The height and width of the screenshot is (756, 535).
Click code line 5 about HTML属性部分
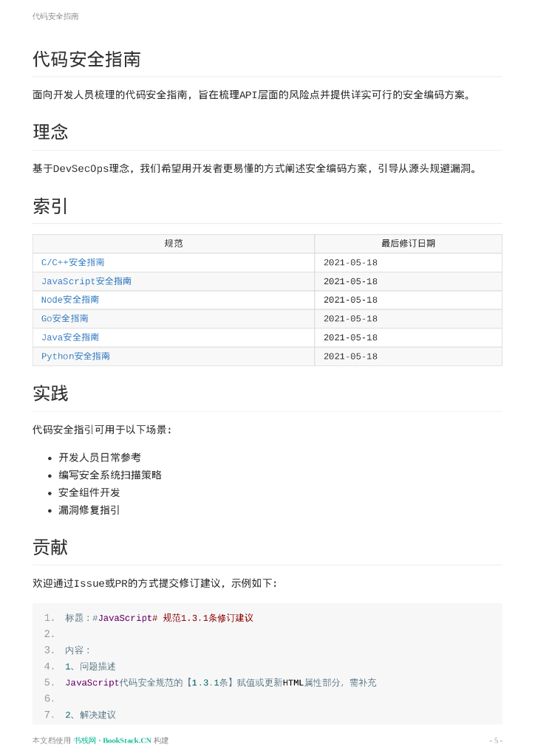click(x=221, y=683)
